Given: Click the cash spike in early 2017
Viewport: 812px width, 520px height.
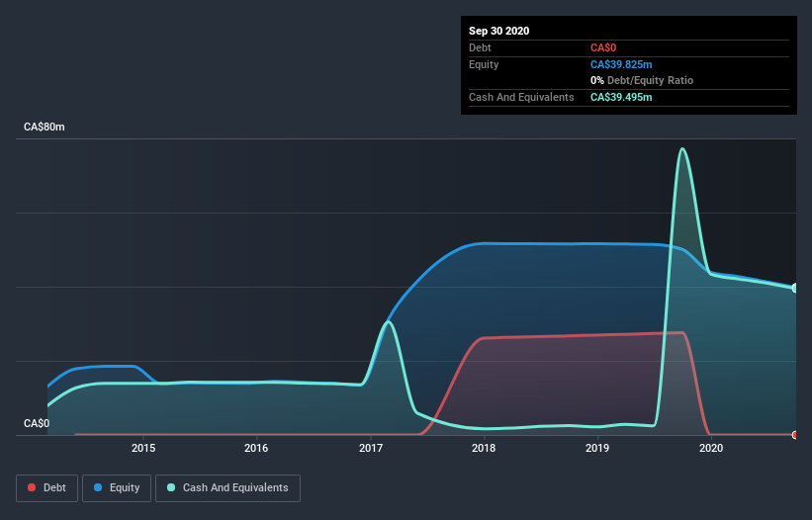Looking at the screenshot, I should coord(388,322).
